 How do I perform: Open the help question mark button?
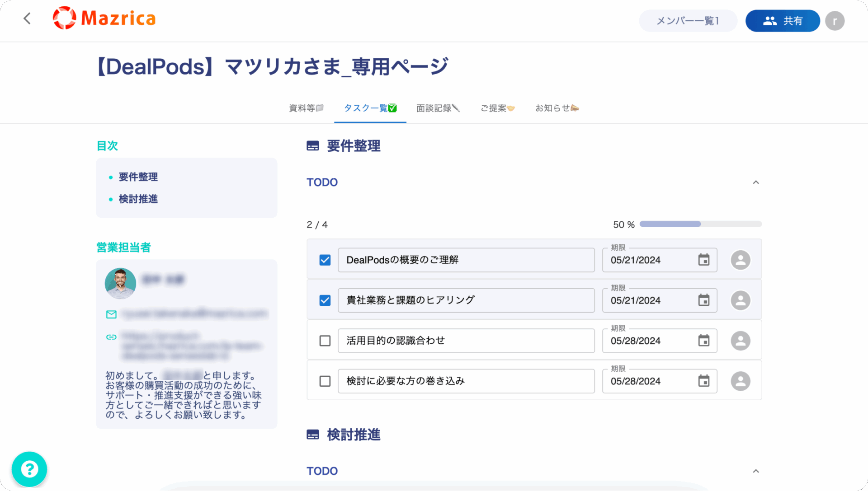pos(29,469)
